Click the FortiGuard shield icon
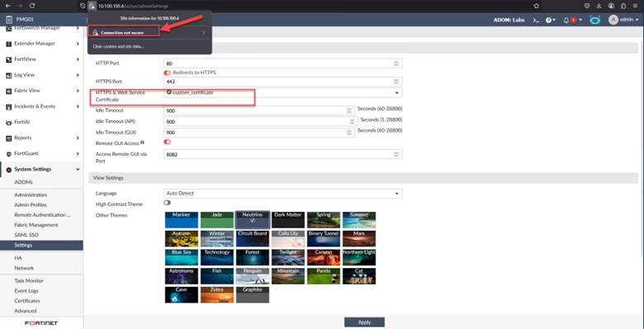Screen dimensions: 644x329 (8, 154)
